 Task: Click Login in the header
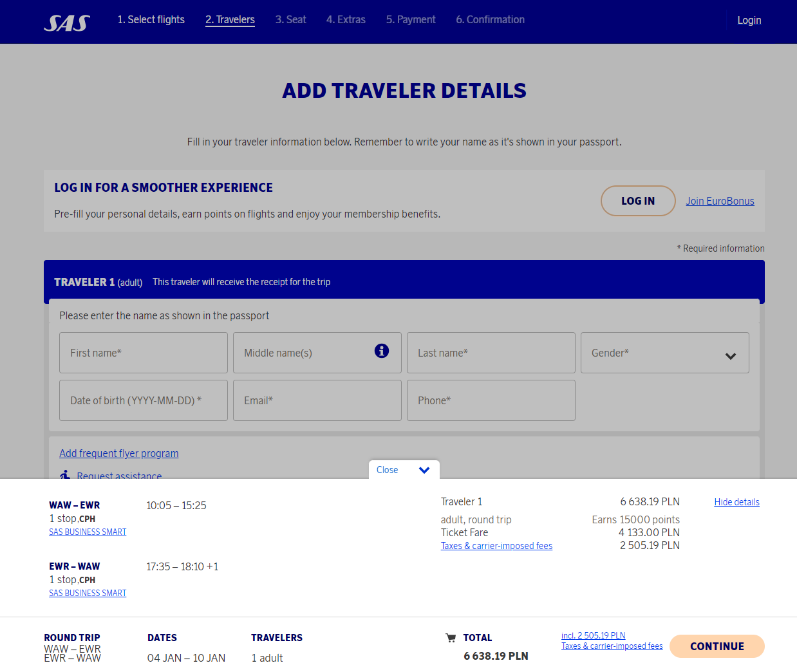pyautogui.click(x=749, y=21)
